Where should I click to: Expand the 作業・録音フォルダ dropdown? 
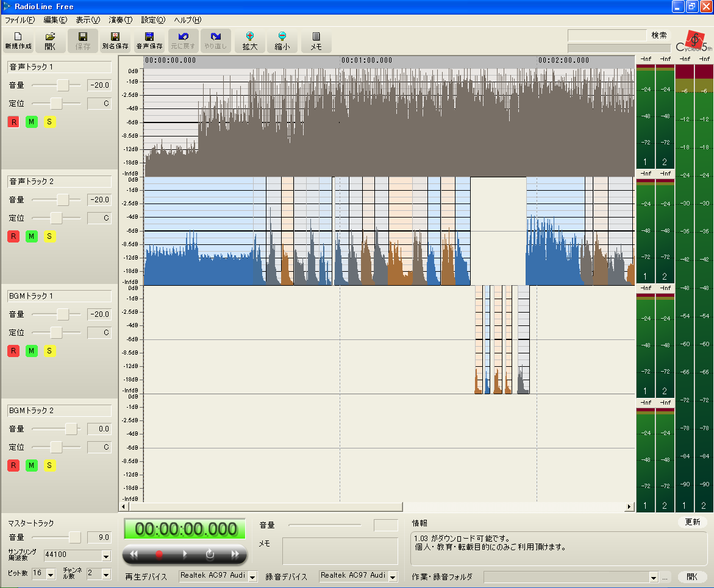654,577
